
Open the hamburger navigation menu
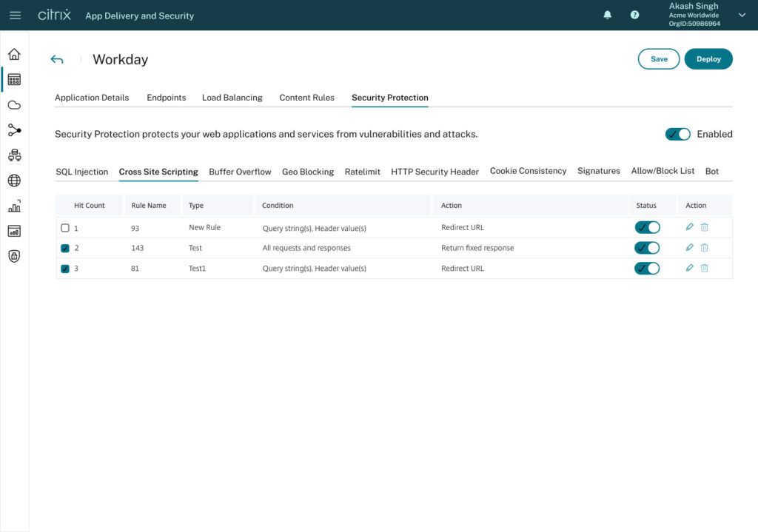tap(15, 15)
